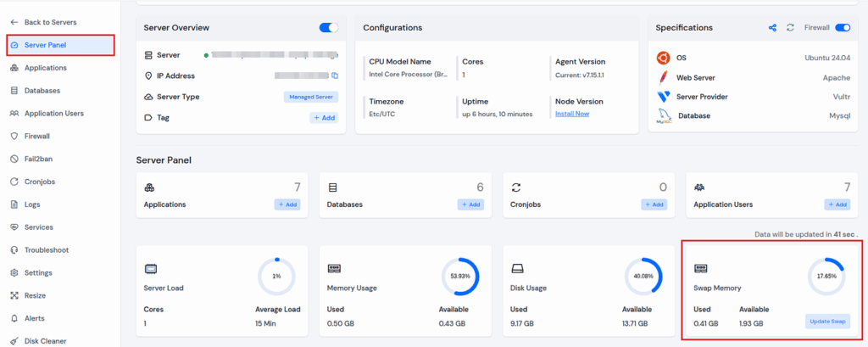Click the Install Now link
Image resolution: width=868 pixels, height=347 pixels.
click(x=571, y=113)
